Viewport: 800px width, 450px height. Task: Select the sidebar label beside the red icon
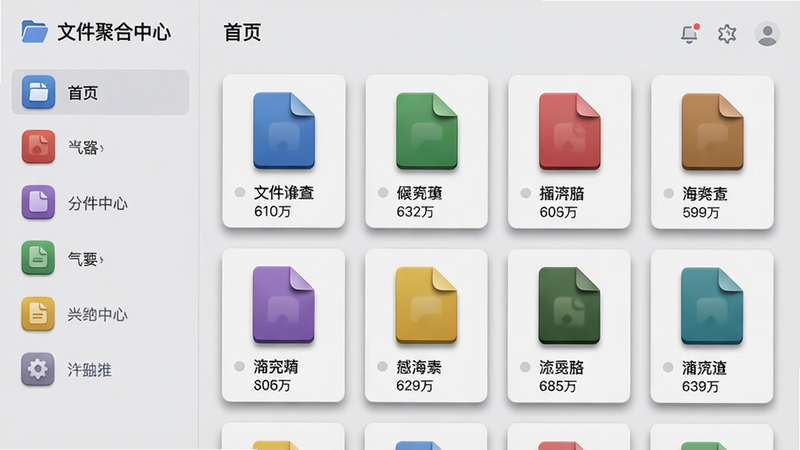86,147
